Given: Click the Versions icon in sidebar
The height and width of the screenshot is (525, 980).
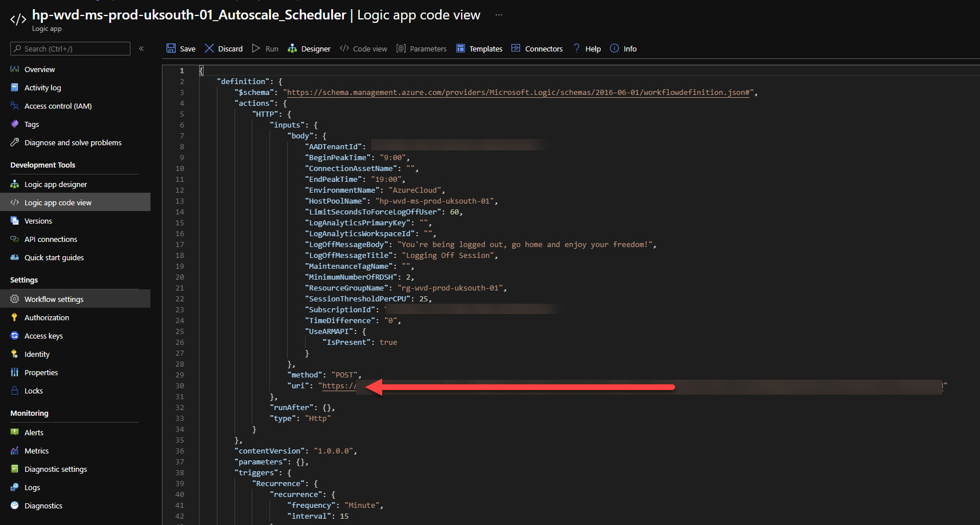Looking at the screenshot, I should tap(15, 221).
